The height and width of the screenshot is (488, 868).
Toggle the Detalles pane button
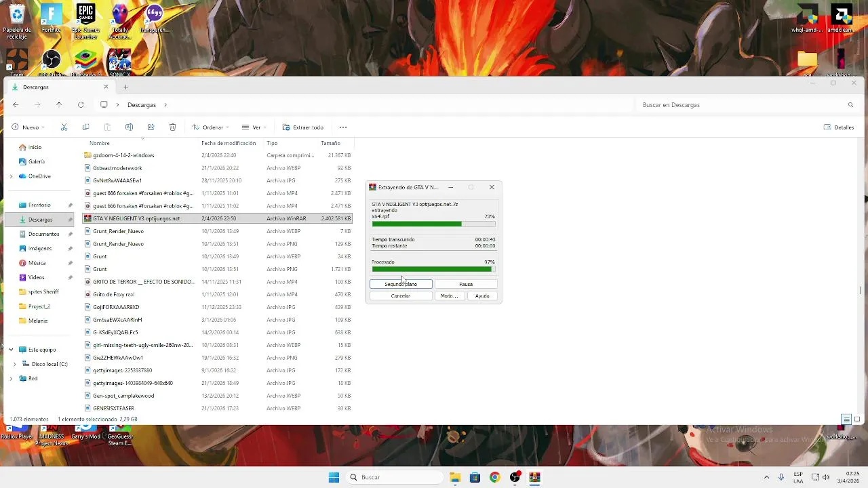839,127
